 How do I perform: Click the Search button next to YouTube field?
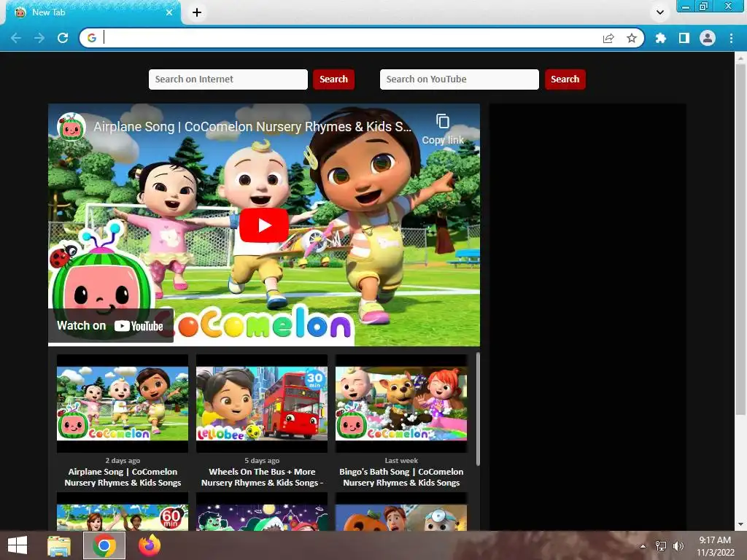coord(565,79)
